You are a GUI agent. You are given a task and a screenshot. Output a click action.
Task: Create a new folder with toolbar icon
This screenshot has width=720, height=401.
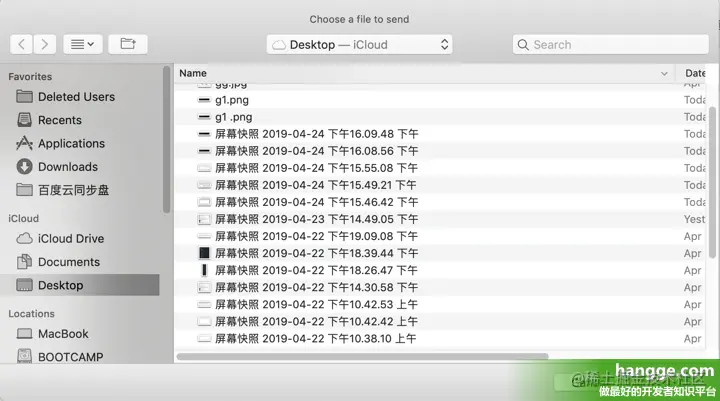coord(128,45)
